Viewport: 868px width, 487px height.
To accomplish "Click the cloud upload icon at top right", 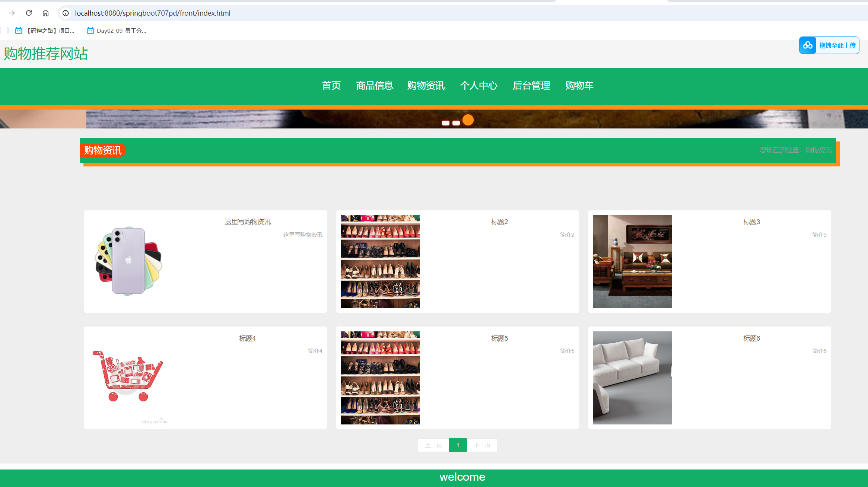I will coord(808,45).
